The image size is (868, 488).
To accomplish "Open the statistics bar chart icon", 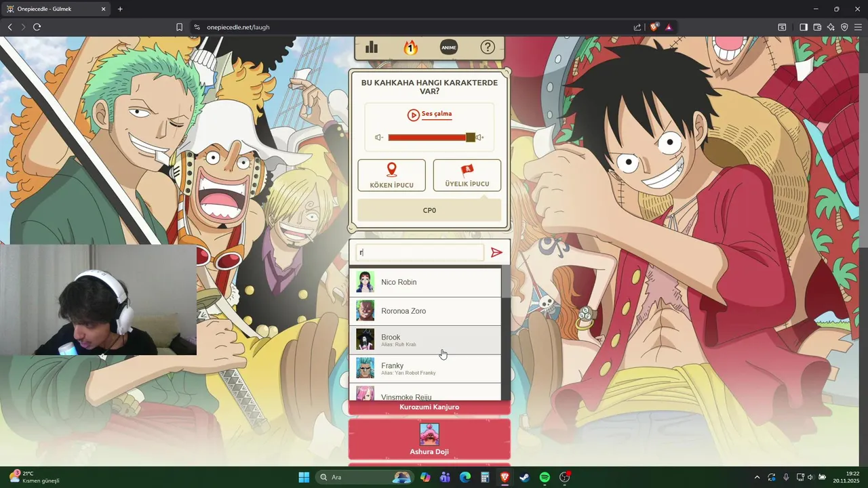I will pos(372,47).
